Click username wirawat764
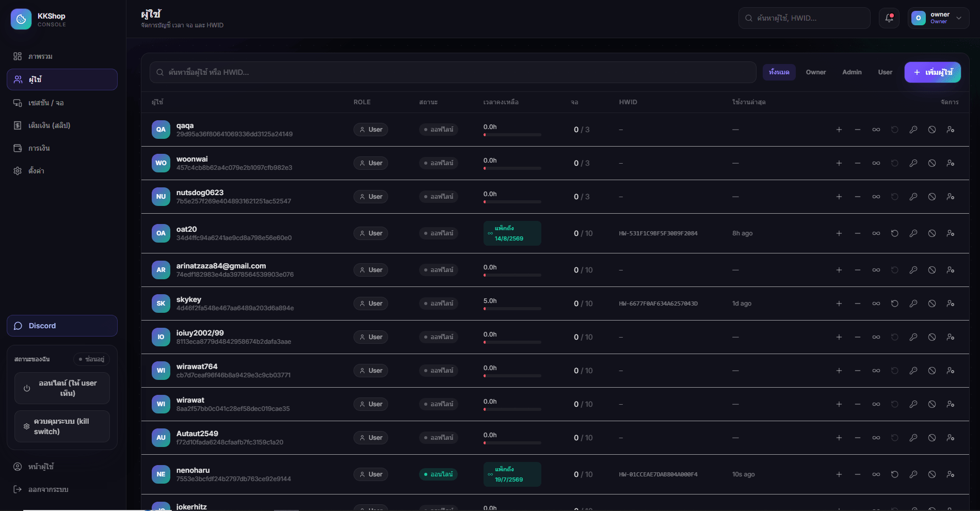Viewport: 980px width, 511px height. (197, 366)
